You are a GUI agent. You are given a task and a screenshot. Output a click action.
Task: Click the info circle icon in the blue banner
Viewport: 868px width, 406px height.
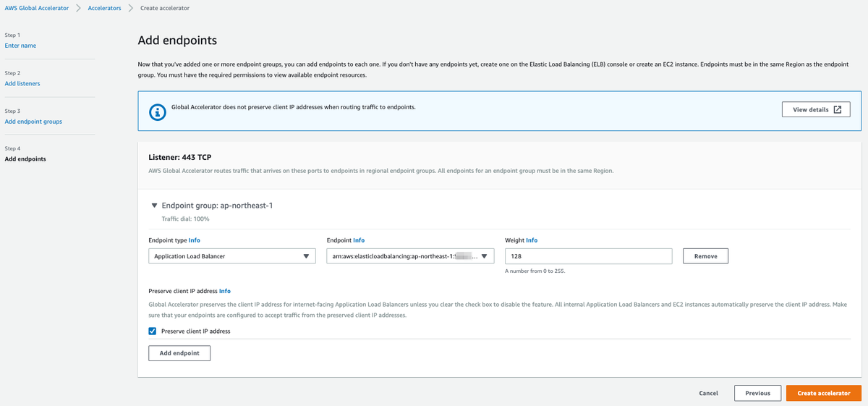[x=157, y=111]
